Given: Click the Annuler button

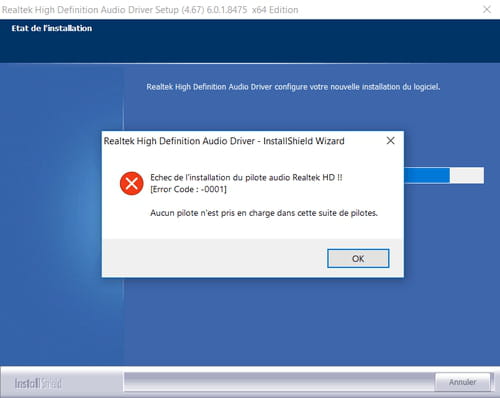Looking at the screenshot, I should [x=463, y=382].
